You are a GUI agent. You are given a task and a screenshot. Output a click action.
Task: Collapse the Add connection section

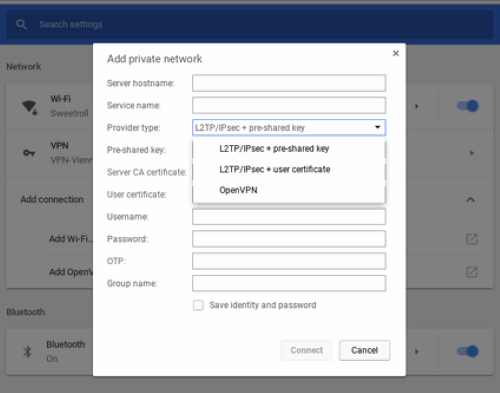click(470, 200)
